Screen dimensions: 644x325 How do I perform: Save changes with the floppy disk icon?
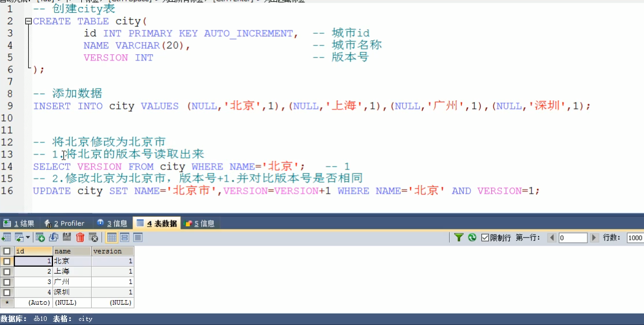(67, 237)
